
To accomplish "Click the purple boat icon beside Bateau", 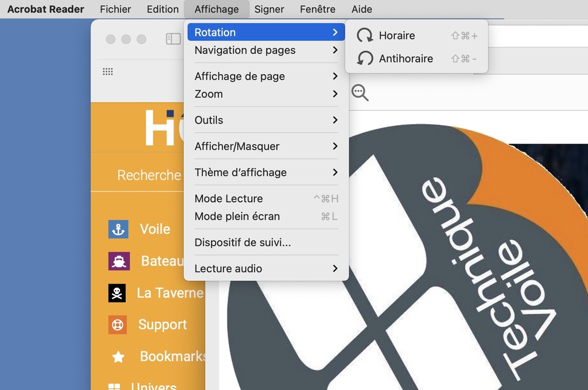I will (119, 261).
